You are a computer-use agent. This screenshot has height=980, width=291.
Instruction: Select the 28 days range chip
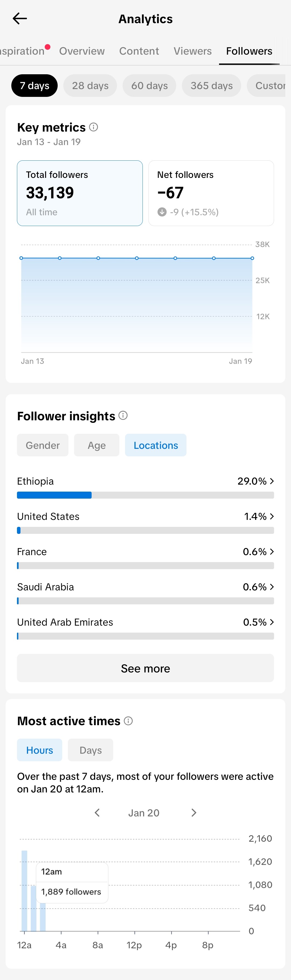[x=90, y=86]
